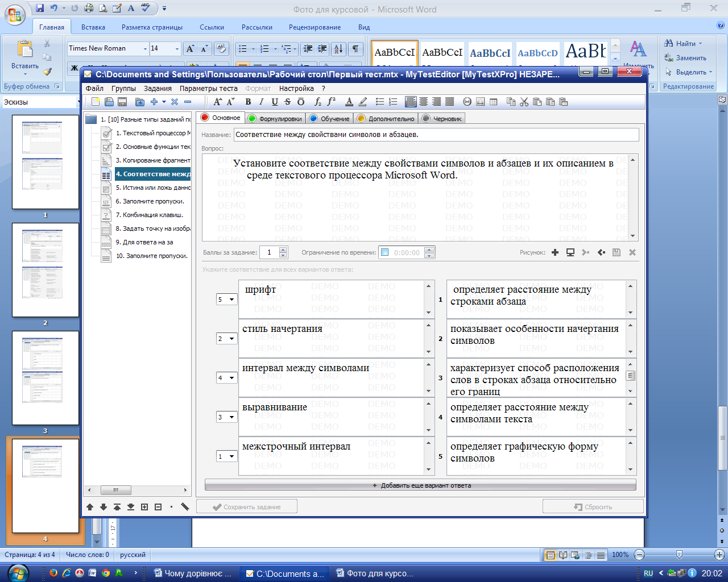Increase font size in MyTestEditor toolbar
728x582 pixels.
pyautogui.click(x=217, y=102)
